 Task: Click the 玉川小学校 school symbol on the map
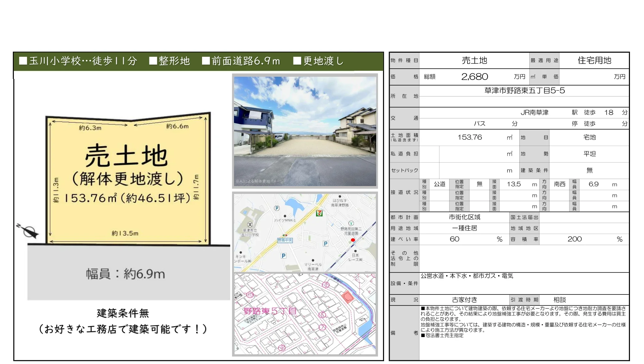tap(250, 225)
